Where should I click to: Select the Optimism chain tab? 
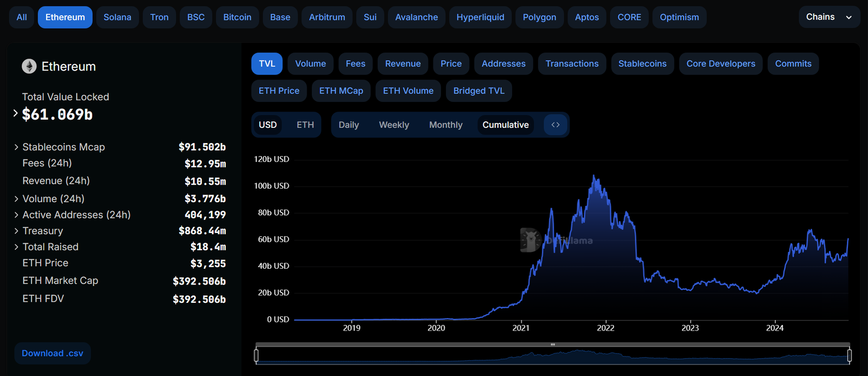(679, 17)
